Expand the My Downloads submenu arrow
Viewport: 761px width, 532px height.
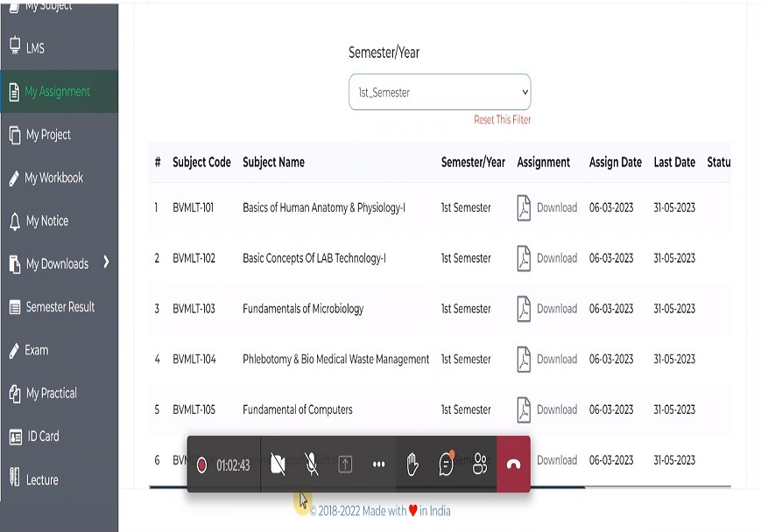107,262
